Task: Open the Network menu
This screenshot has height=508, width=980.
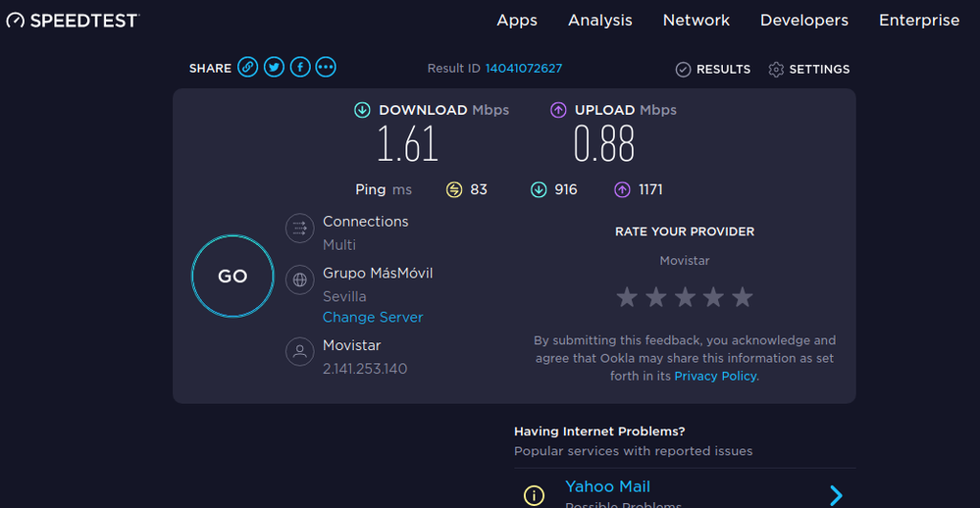Action: tap(696, 21)
